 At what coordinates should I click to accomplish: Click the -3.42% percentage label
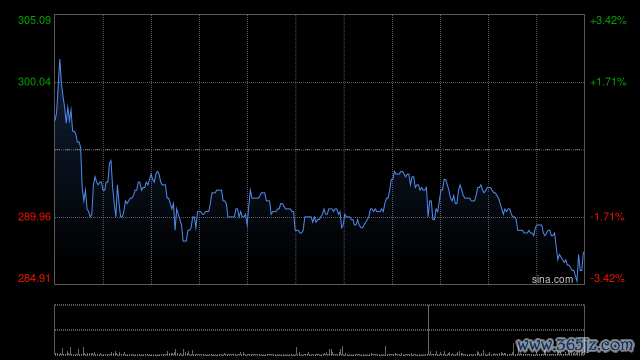(607, 278)
